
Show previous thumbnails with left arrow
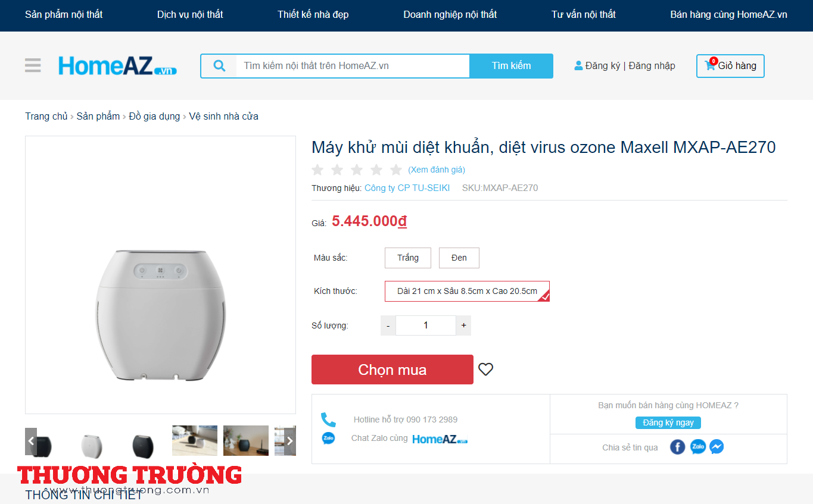[x=31, y=441]
